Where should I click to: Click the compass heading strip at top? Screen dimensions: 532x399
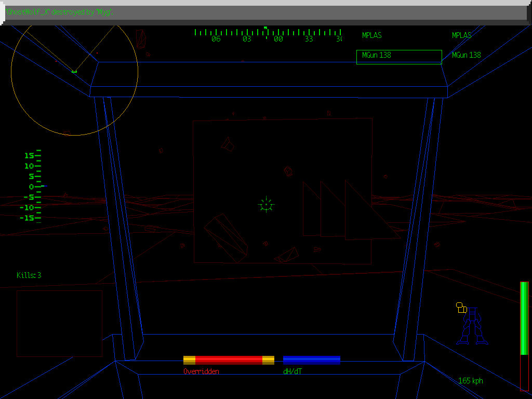[x=268, y=35]
